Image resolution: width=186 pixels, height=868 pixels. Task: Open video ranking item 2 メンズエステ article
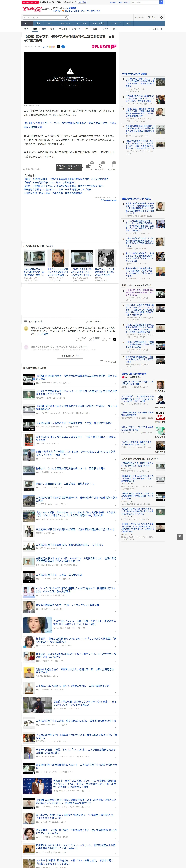coord(140,310)
